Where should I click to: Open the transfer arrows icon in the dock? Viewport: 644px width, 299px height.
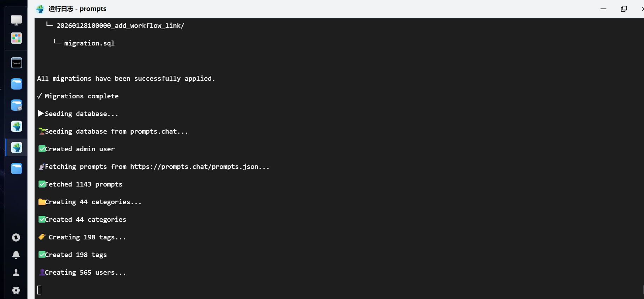tap(16, 238)
